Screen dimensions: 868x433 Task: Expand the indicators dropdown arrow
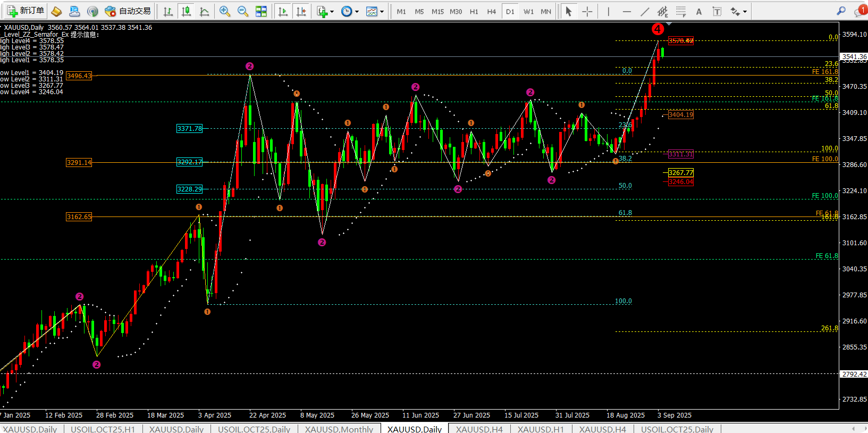point(332,11)
